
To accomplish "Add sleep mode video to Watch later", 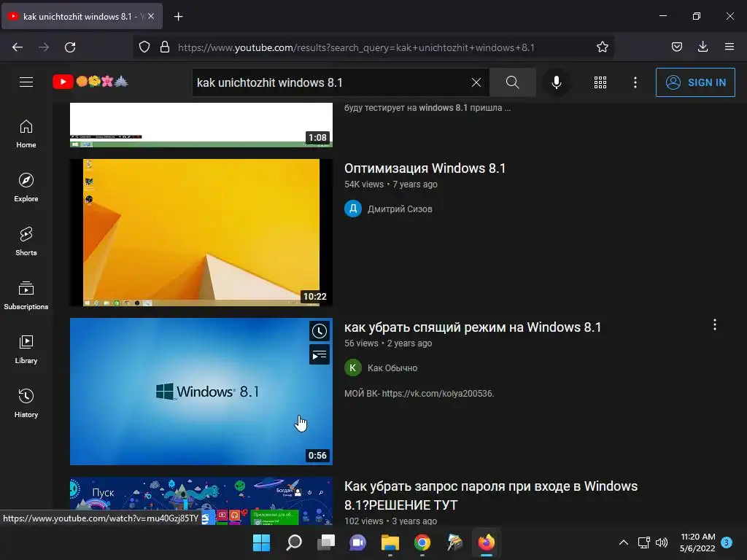I will (320, 331).
